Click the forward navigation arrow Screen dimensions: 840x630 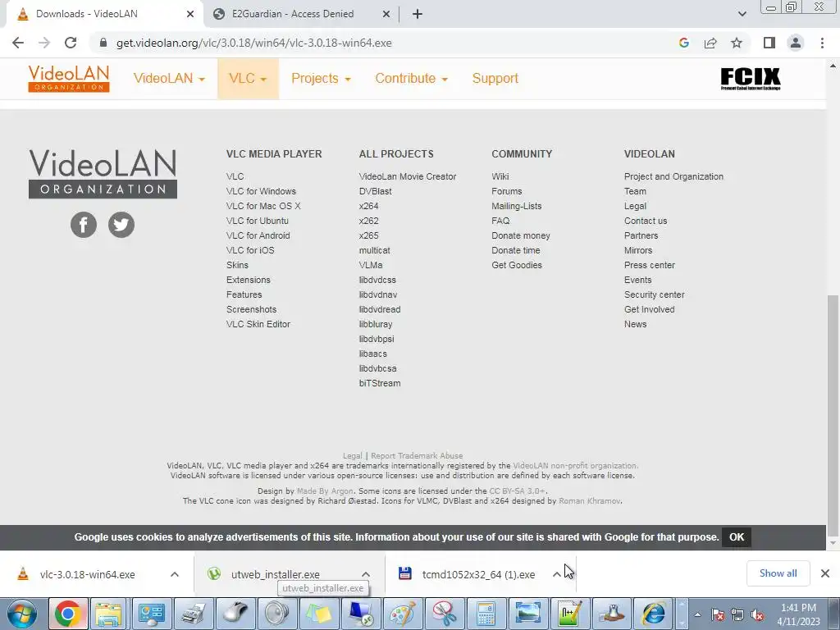click(x=44, y=43)
